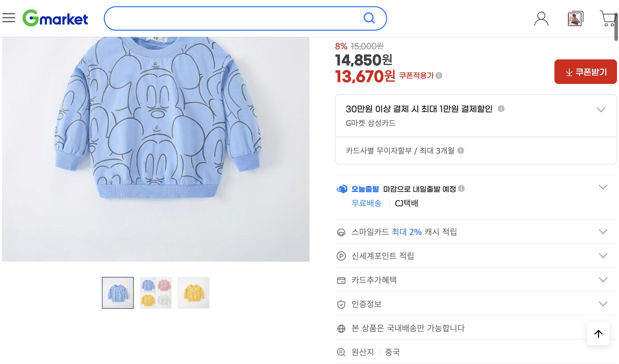Open the user account icon
The height and width of the screenshot is (364, 619).
[541, 18]
